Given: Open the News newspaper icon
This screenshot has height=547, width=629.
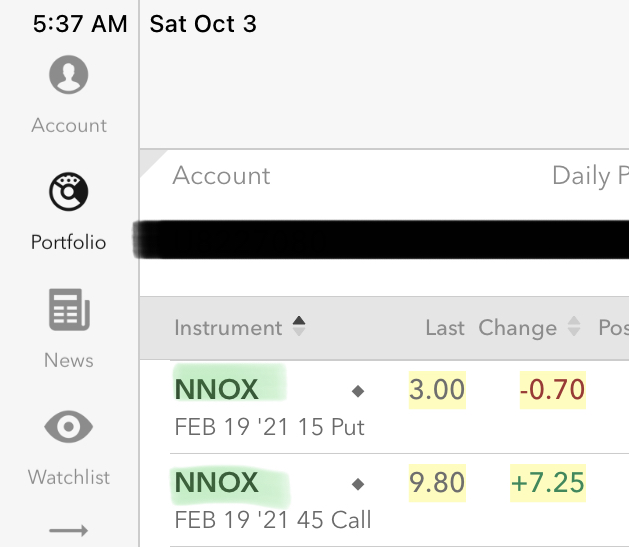Looking at the screenshot, I should click(x=69, y=310).
